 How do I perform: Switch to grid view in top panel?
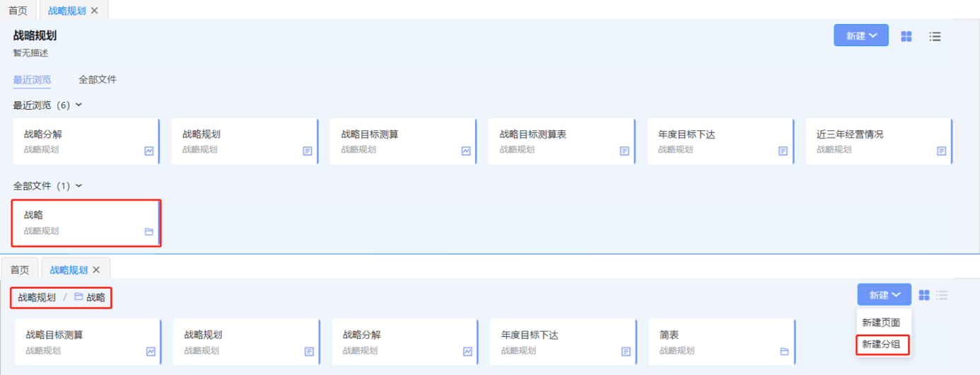[x=906, y=36]
